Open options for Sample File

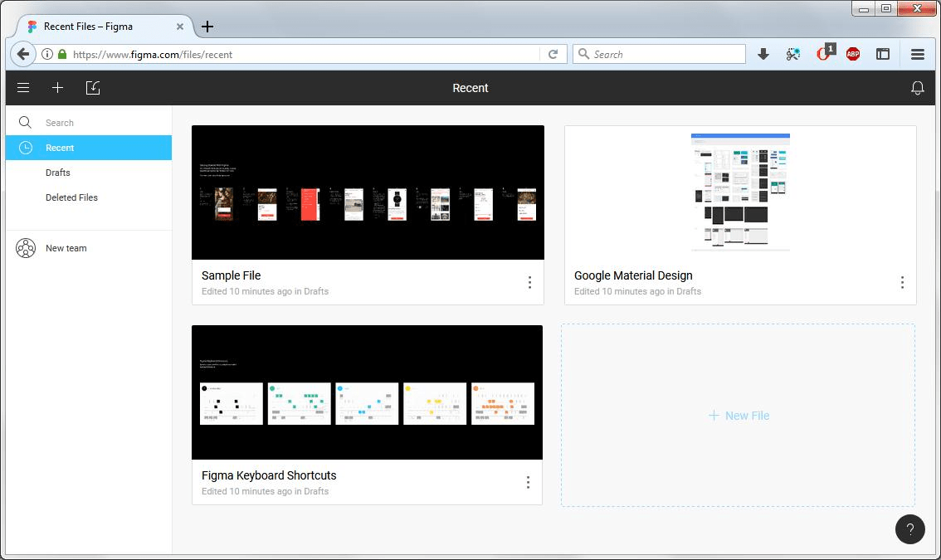click(x=529, y=283)
